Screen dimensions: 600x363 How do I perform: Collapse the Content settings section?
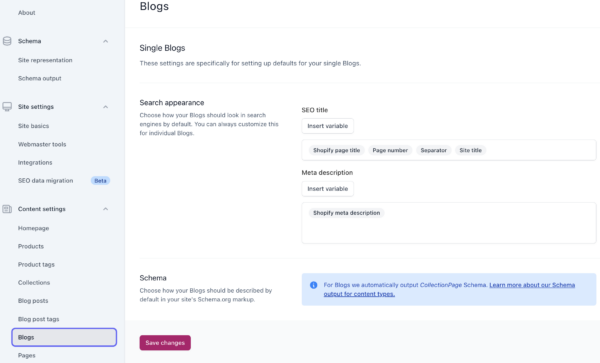click(x=106, y=209)
